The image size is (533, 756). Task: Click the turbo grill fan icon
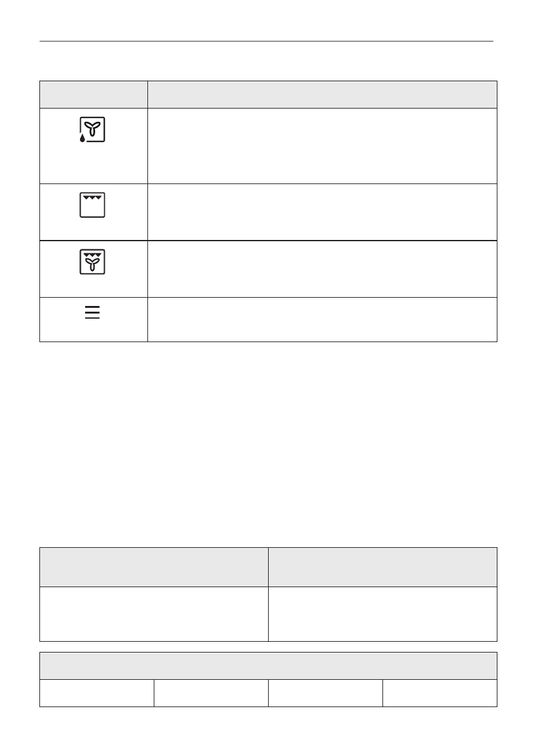point(93,262)
